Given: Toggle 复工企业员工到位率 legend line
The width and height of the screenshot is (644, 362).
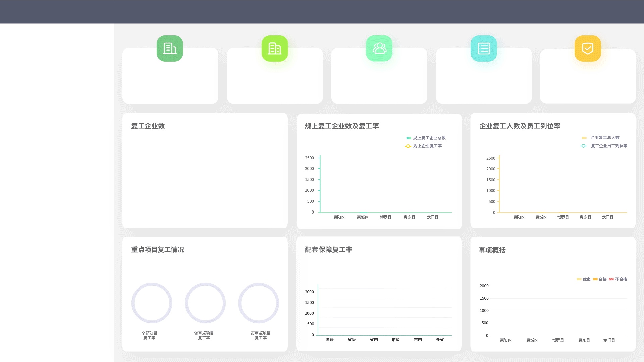Looking at the screenshot, I should point(604,146).
